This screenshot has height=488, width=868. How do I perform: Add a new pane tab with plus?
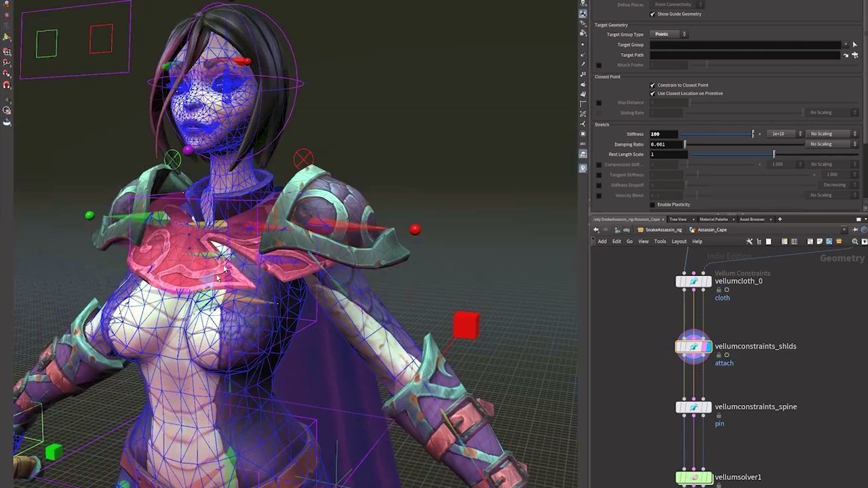[780, 219]
